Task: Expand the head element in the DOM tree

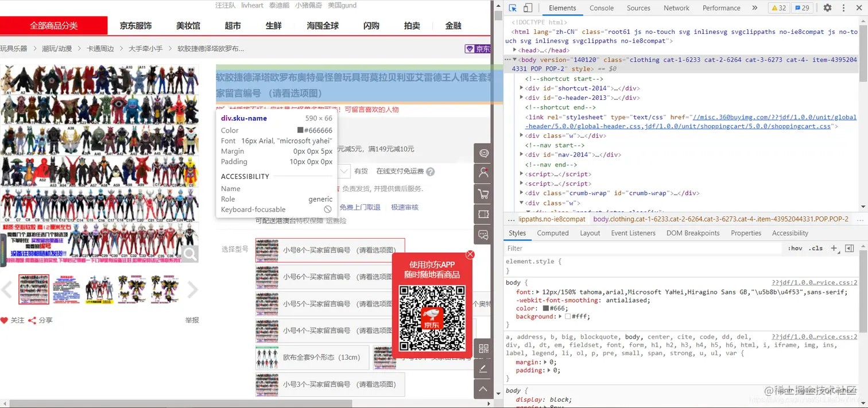Action: [x=514, y=50]
